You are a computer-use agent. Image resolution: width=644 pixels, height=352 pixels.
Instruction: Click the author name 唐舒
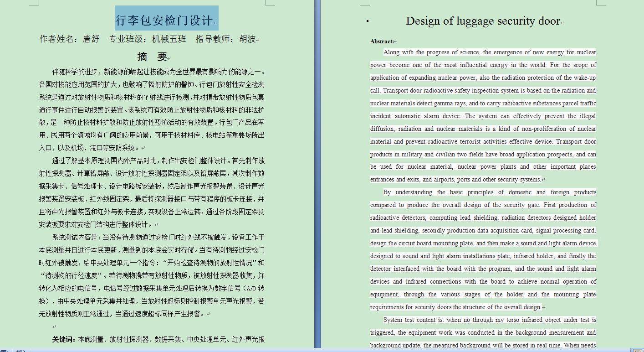[x=89, y=39]
